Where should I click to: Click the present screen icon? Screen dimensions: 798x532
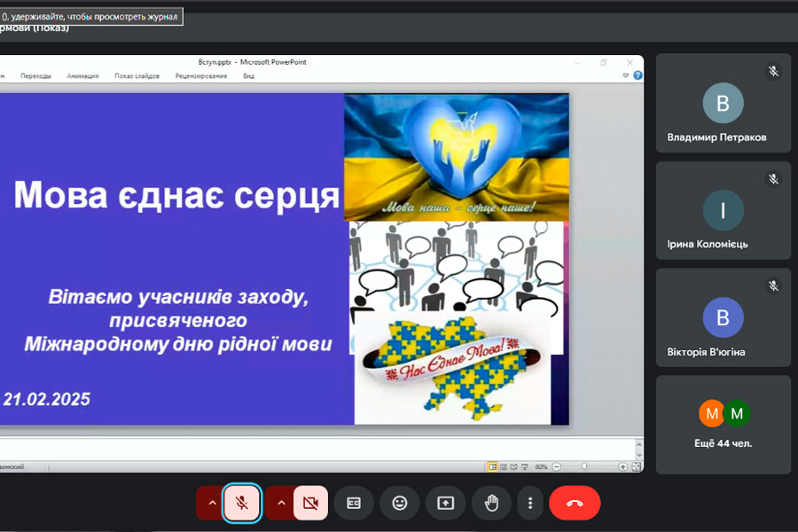pyautogui.click(x=445, y=503)
